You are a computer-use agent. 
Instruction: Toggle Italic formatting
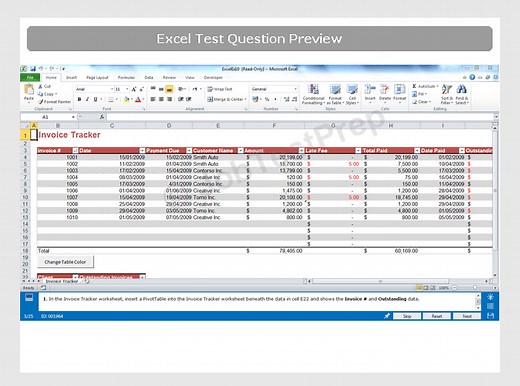[87, 99]
